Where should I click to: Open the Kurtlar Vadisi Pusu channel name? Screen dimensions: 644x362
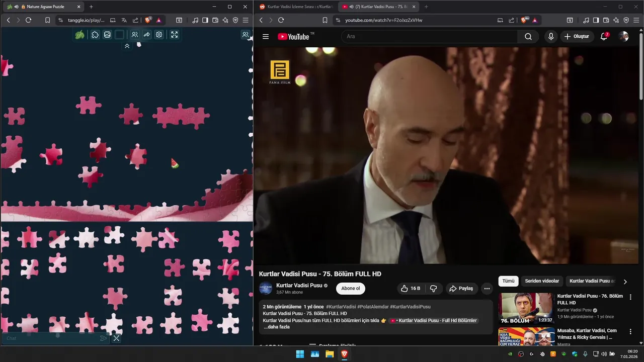pos(299,285)
